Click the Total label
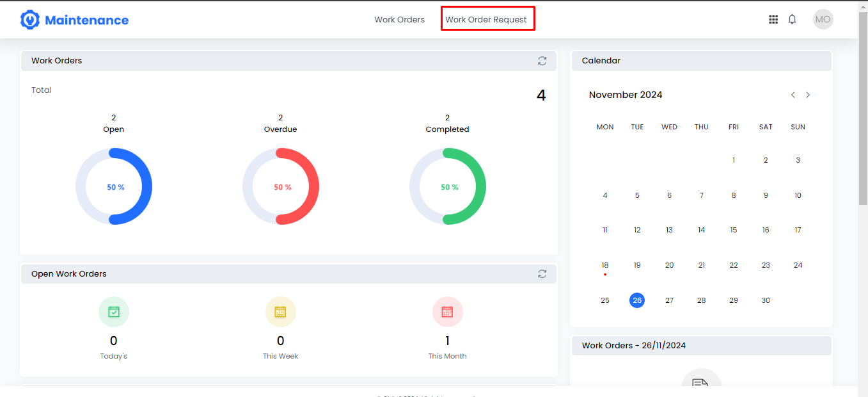 pyautogui.click(x=42, y=90)
